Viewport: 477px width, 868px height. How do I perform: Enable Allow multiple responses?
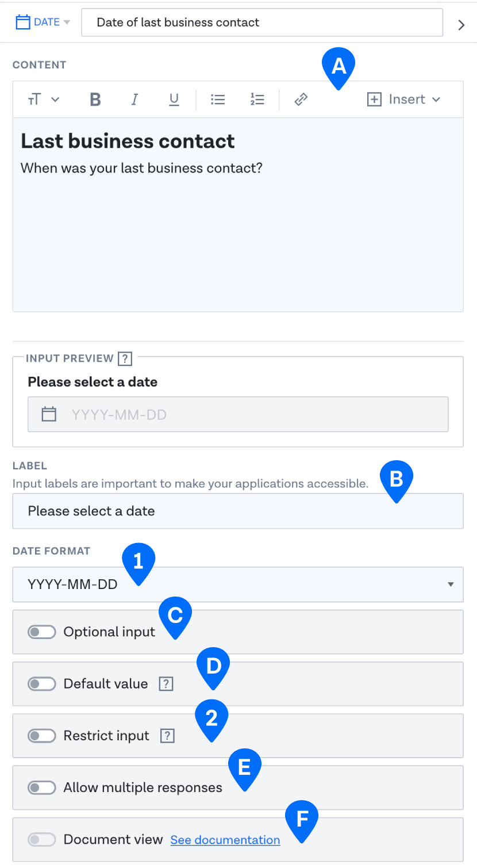click(x=41, y=787)
